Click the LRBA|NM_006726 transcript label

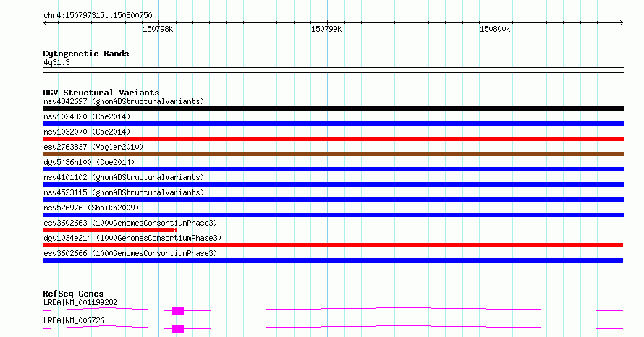pos(74,320)
